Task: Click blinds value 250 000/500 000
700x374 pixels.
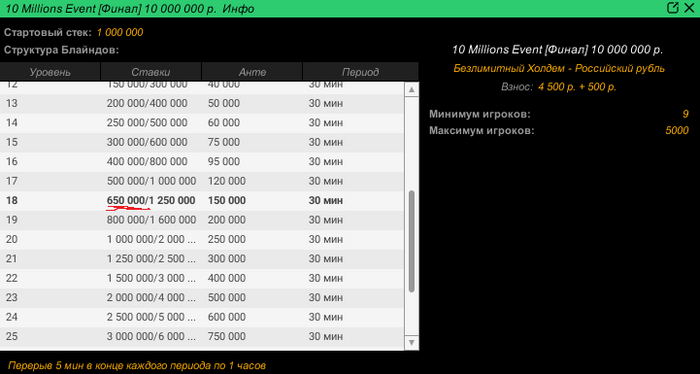Action: (147, 123)
